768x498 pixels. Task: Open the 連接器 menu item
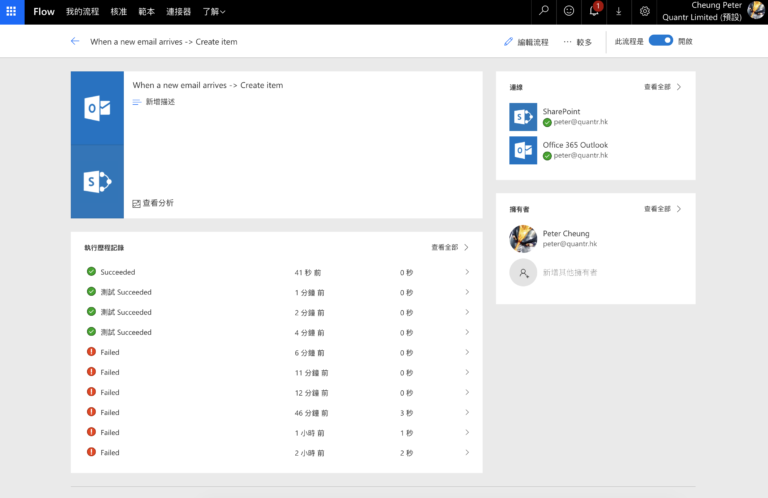178,12
